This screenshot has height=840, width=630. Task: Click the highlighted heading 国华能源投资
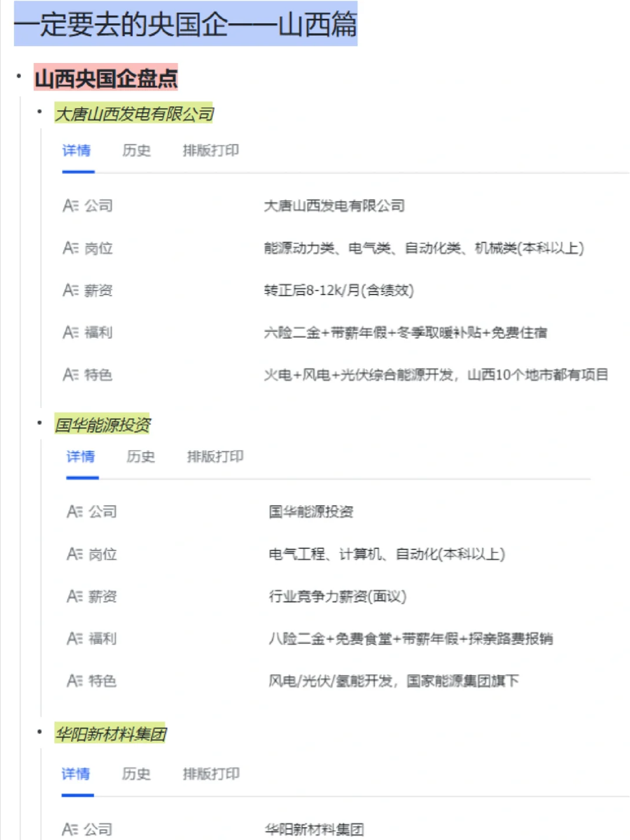[103, 425]
